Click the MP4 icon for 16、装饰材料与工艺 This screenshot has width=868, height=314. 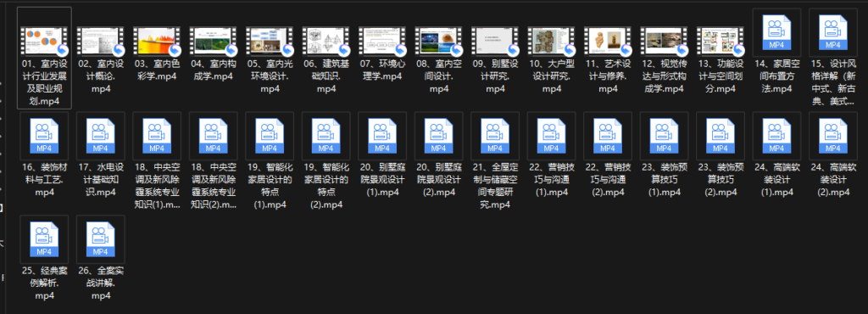coord(44,137)
